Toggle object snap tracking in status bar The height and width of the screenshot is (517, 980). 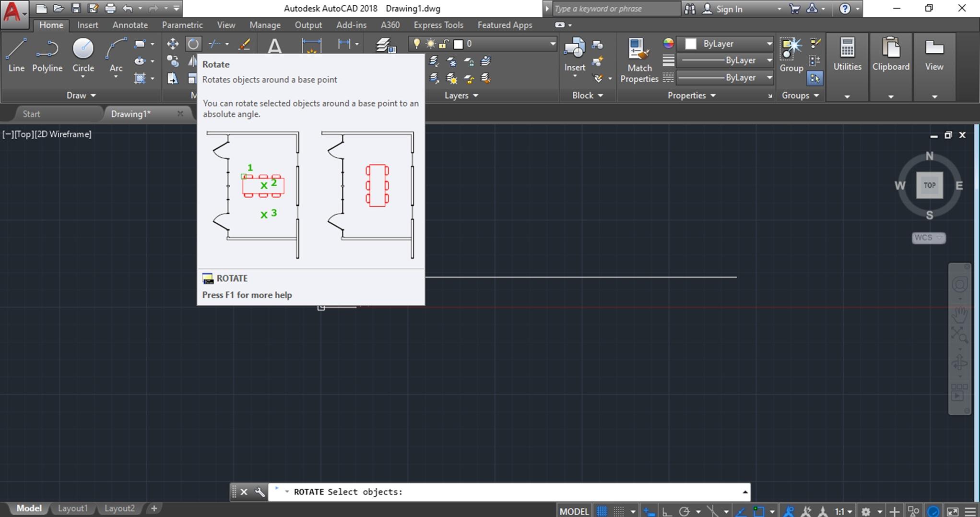741,511
